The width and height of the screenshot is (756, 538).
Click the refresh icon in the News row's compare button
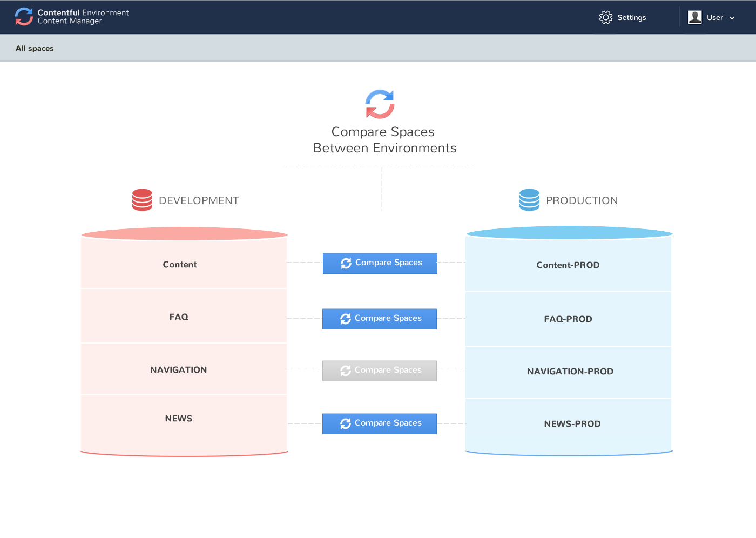(x=346, y=423)
